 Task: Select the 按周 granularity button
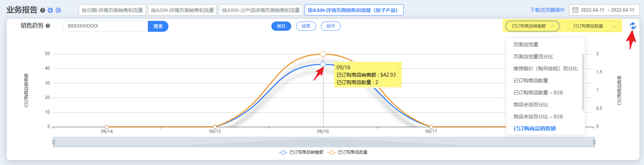click(306, 26)
